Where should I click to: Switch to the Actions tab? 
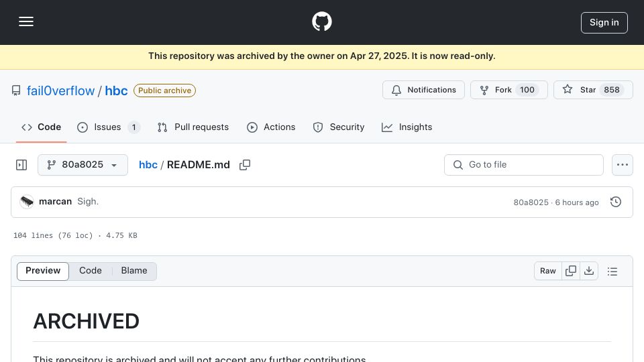(x=271, y=127)
